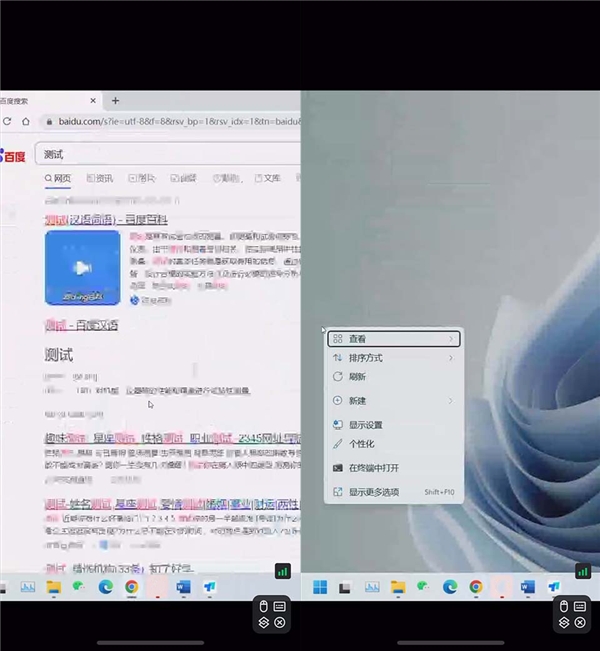Select 排序方式 in the context menu

tap(394, 357)
